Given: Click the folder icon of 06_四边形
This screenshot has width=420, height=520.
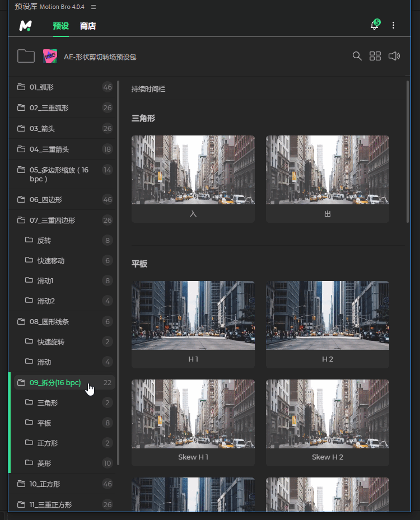Looking at the screenshot, I should (x=21, y=199).
